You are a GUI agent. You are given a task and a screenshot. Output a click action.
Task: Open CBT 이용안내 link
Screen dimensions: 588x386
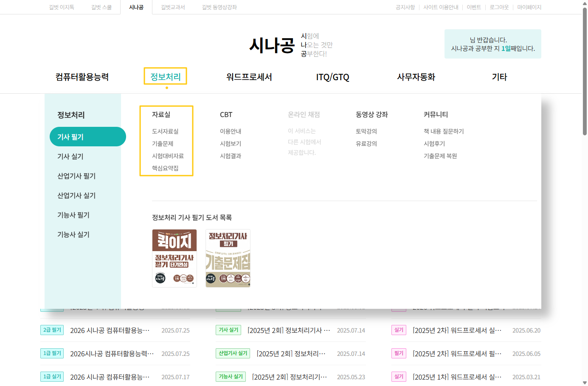coord(231,131)
